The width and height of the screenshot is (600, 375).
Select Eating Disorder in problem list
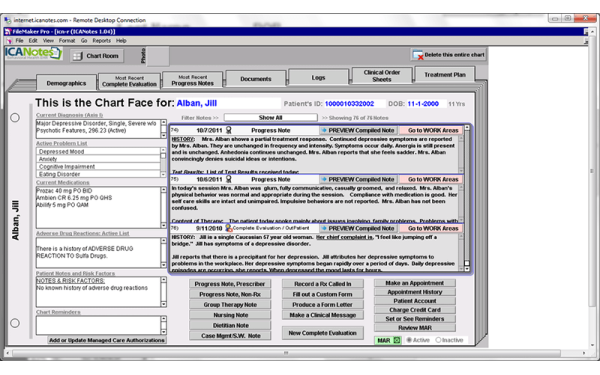(98, 174)
